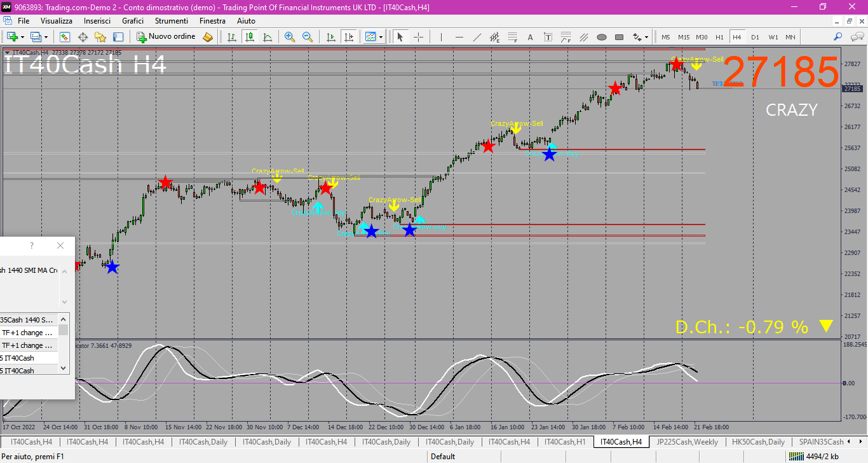Select the ellipse shape tool
Image resolution: width=868 pixels, height=463 pixels.
[601, 37]
